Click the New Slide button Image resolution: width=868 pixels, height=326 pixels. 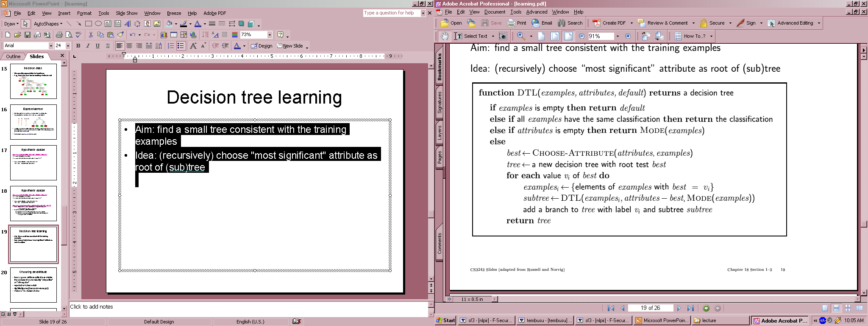coord(290,46)
